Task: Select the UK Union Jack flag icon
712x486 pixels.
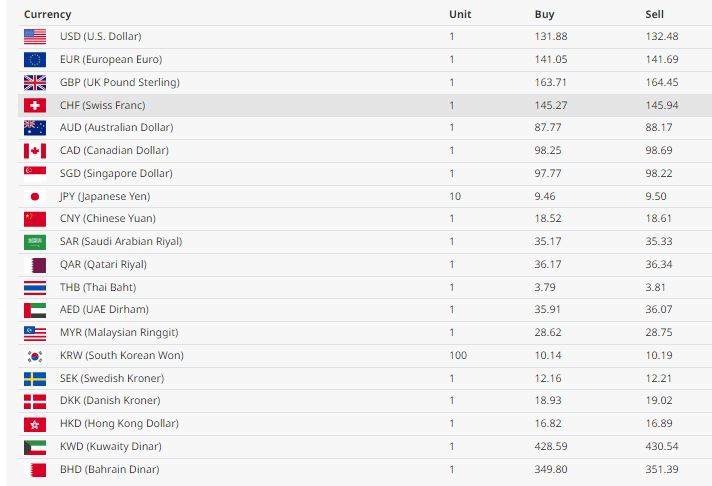Action: click(x=35, y=83)
